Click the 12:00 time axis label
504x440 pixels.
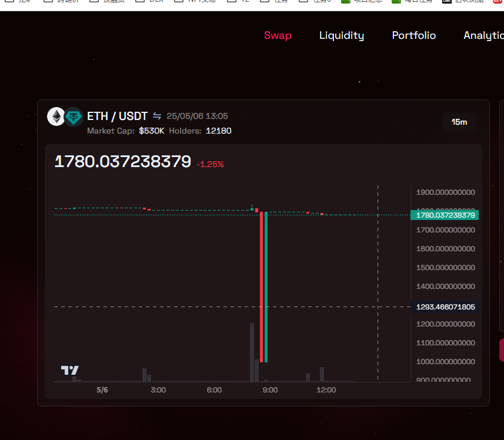click(326, 390)
